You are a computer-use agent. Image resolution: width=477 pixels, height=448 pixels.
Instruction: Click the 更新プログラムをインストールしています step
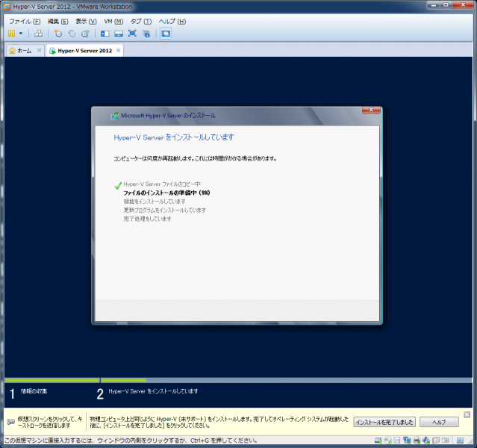[x=164, y=210]
